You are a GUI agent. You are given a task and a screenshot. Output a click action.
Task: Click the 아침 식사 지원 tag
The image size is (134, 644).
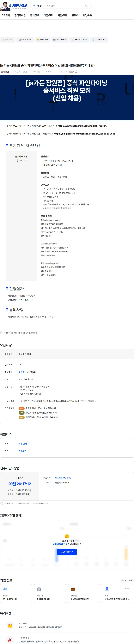click(60, 40)
